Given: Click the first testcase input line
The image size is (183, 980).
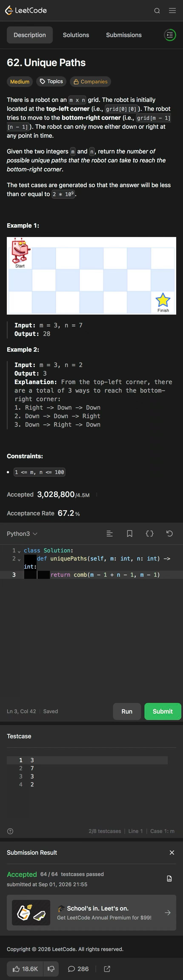Looking at the screenshot, I should 87,760.
